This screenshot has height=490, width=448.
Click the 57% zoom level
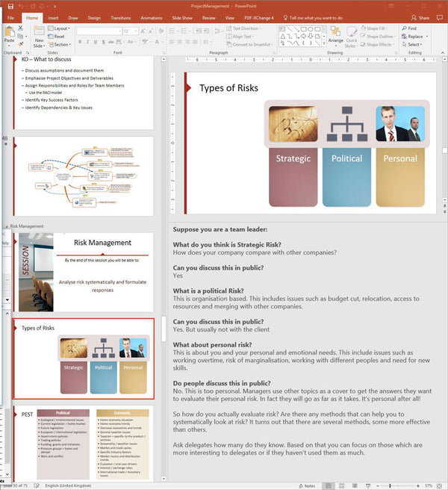[x=429, y=486]
